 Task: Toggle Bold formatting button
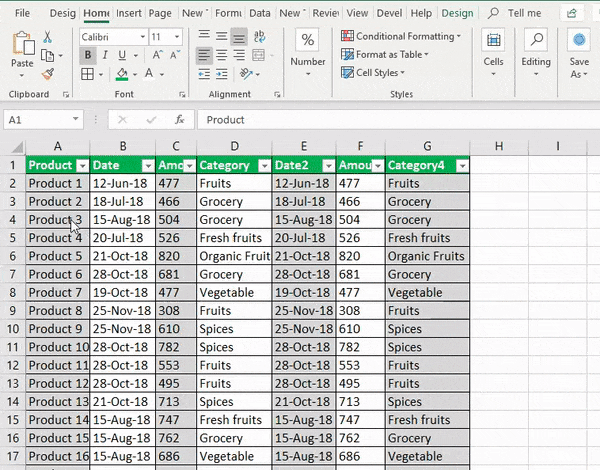(x=88, y=55)
